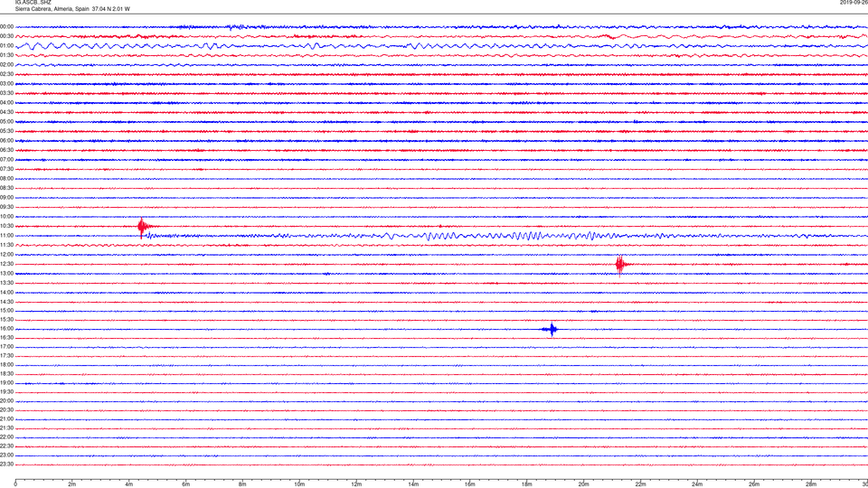Viewport: 868px width, 488px height.
Task: Select the red seismic burst on 12:30 trace
Action: point(620,265)
